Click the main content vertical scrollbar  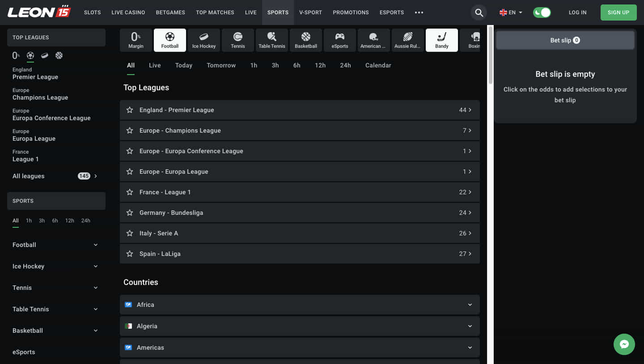pos(490,55)
